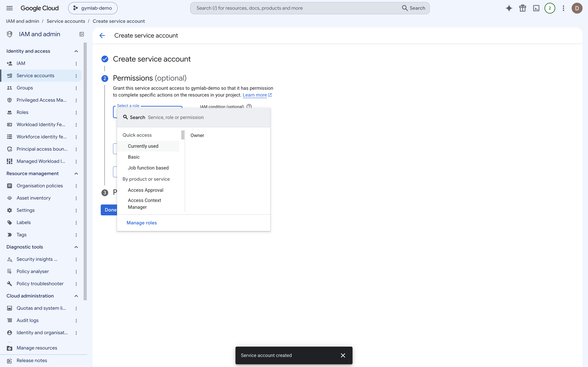Select the Basic role category
Viewport: 588px width, 367px height.
tap(148, 157)
